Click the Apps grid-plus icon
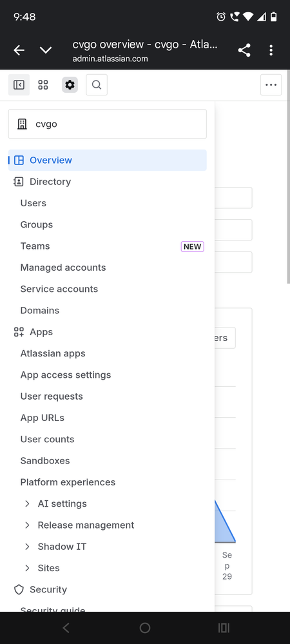Image resolution: width=290 pixels, height=644 pixels. point(19,332)
